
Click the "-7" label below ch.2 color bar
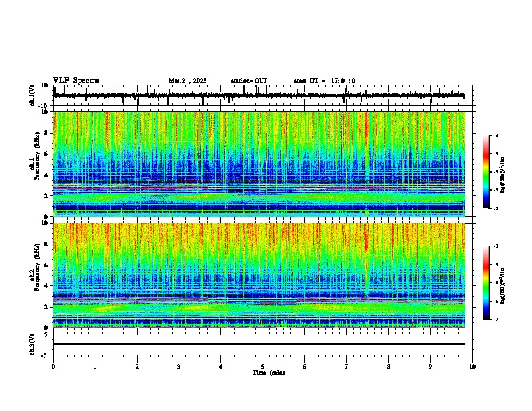click(x=495, y=319)
